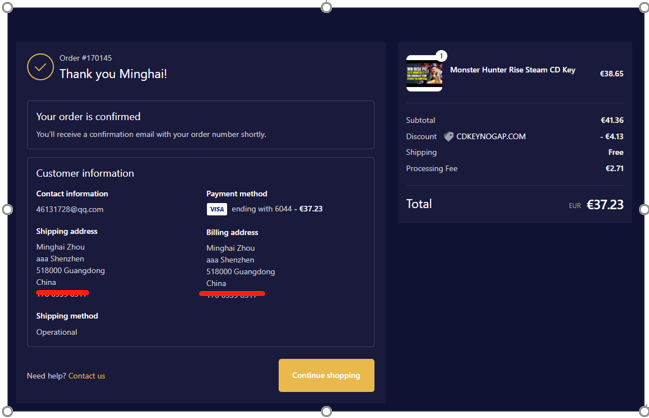Click the Processing Fee amount €2.71
Screen dimensions: 649x418
click(615, 168)
